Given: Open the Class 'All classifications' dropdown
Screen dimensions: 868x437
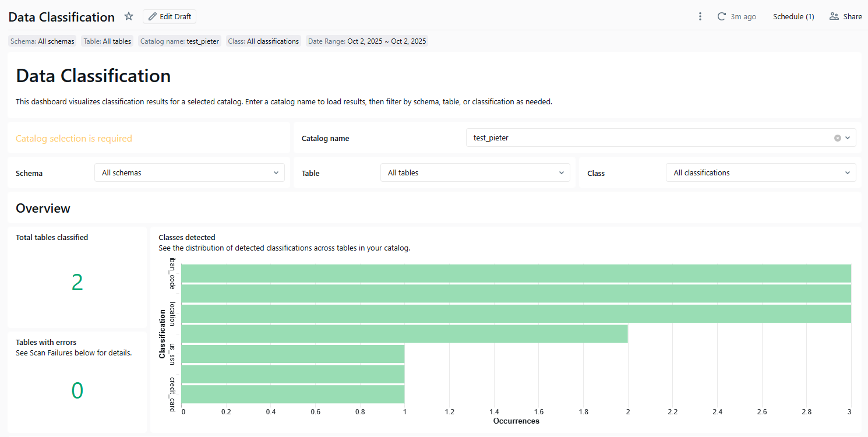Looking at the screenshot, I should [760, 172].
